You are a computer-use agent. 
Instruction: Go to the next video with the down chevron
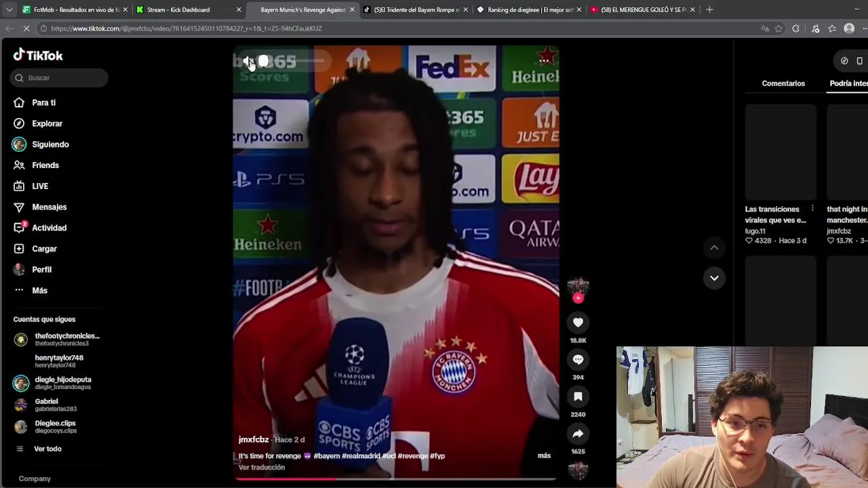pyautogui.click(x=714, y=278)
